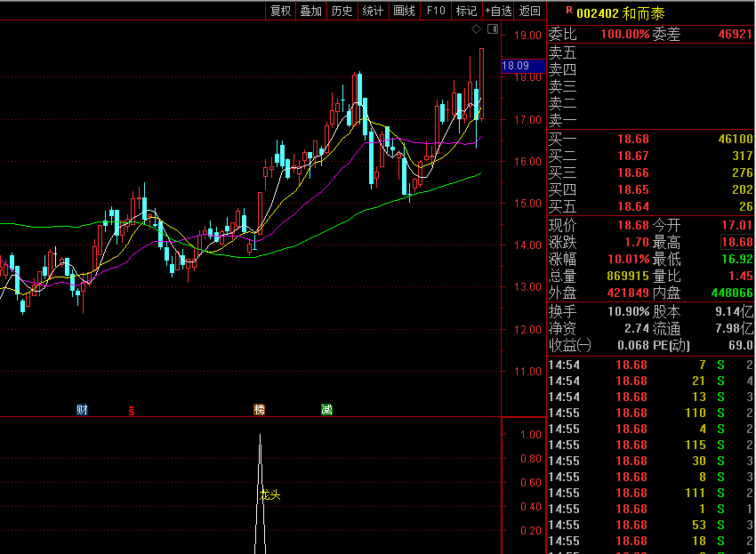Click the diamond icon above the chart
The height and width of the screenshot is (554, 756).
[x=477, y=29]
